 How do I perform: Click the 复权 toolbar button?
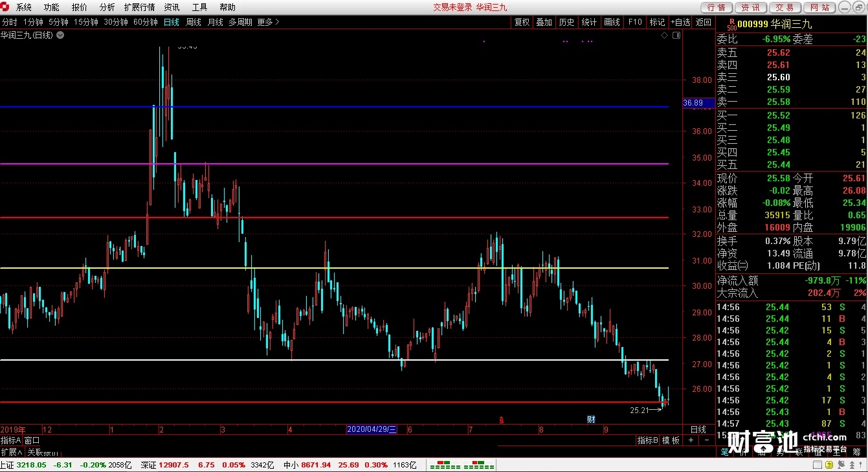point(522,22)
